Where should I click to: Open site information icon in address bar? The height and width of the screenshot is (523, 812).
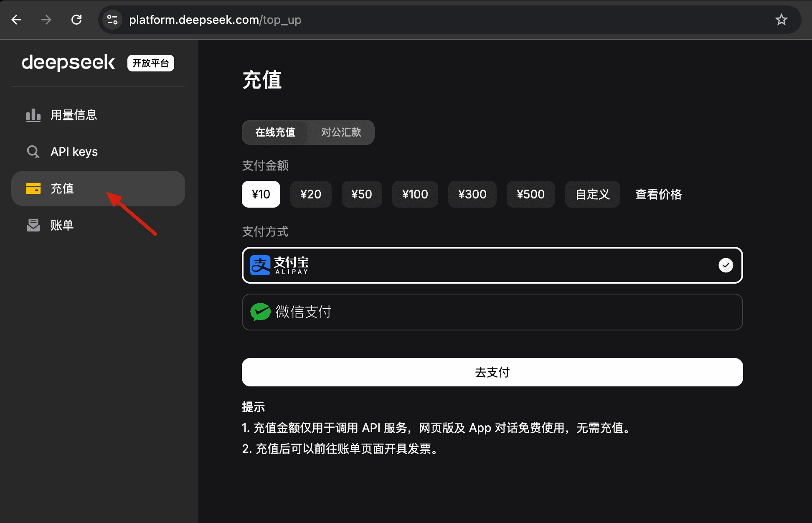click(x=112, y=20)
